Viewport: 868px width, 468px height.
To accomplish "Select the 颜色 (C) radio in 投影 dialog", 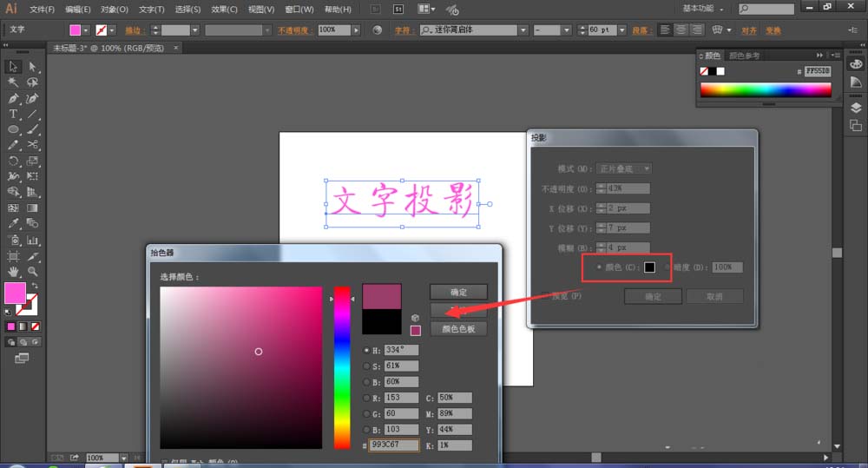I will coord(599,267).
